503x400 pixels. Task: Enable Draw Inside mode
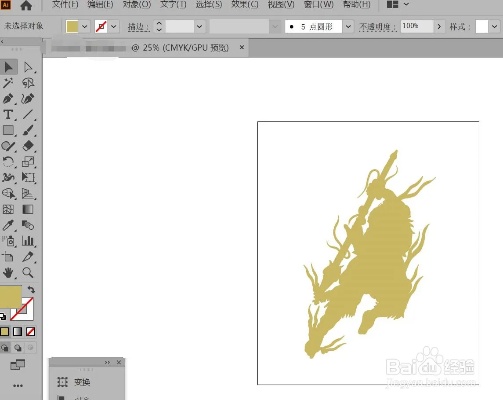[x=30, y=348]
